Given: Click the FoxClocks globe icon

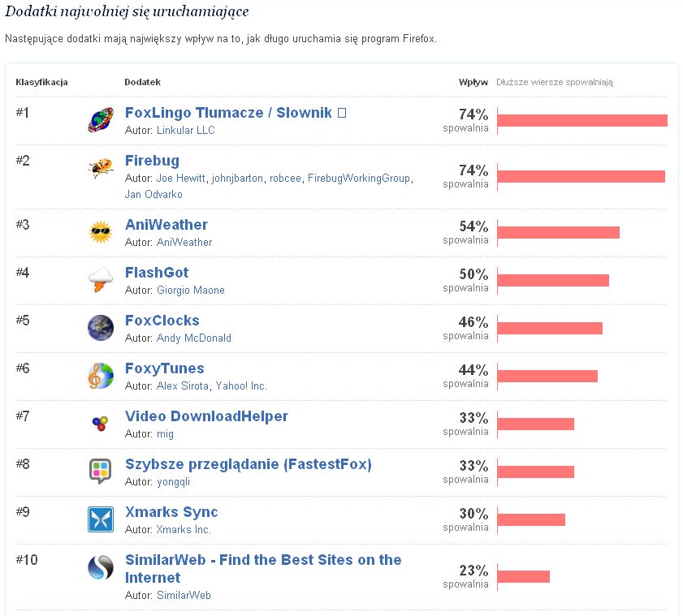Looking at the screenshot, I should point(101,328).
